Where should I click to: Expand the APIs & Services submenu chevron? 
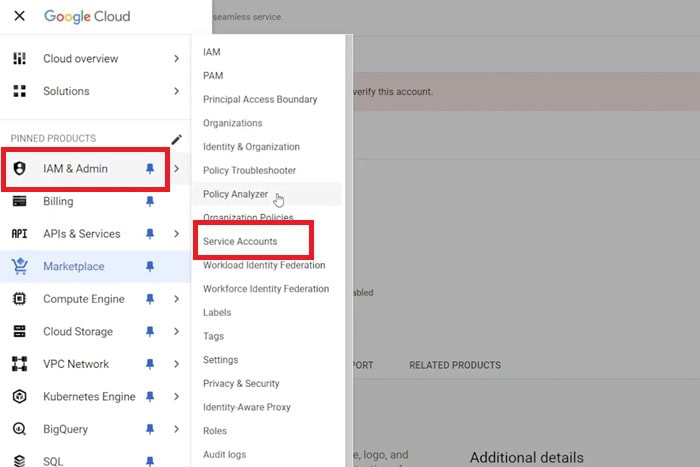[176, 234]
